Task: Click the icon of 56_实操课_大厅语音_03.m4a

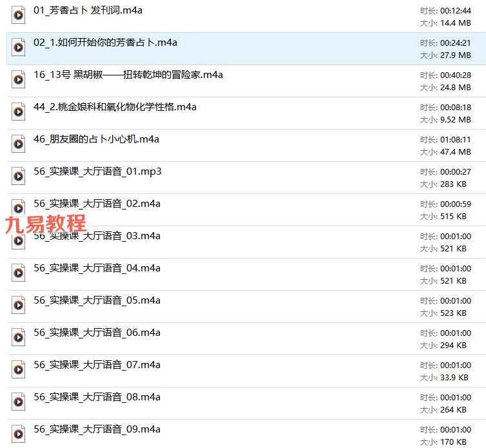Action: pos(18,241)
